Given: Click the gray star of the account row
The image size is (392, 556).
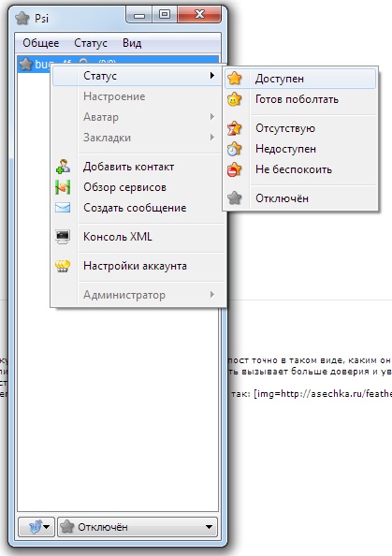Looking at the screenshot, I should click(26, 65).
